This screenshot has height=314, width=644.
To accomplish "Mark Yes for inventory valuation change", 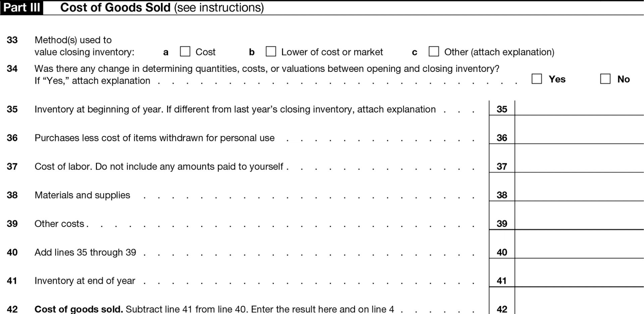I will [x=537, y=79].
